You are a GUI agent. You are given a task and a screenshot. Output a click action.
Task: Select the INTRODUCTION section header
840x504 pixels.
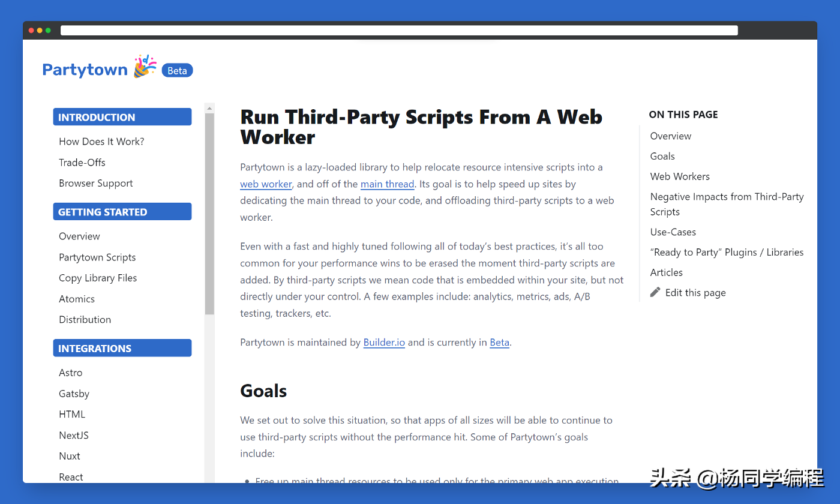click(x=122, y=117)
